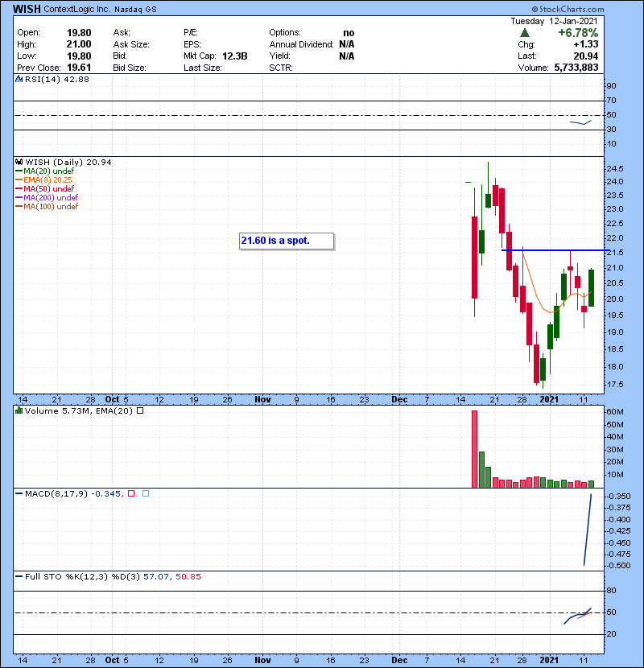This screenshot has width=644, height=668.
Task: Click the stochastic %K value 57.07
Action: click(156, 576)
